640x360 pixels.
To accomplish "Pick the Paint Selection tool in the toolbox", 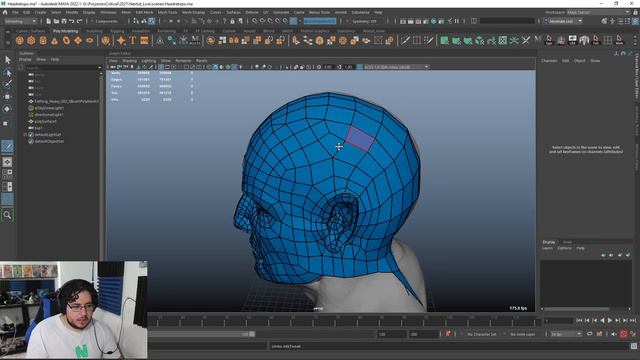I will pyautogui.click(x=7, y=84).
